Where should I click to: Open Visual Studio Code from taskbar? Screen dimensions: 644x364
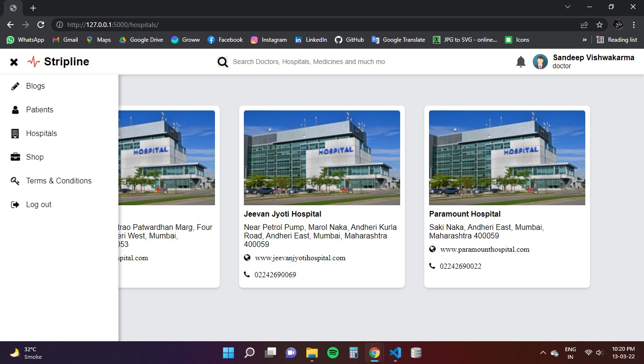[x=395, y=353]
